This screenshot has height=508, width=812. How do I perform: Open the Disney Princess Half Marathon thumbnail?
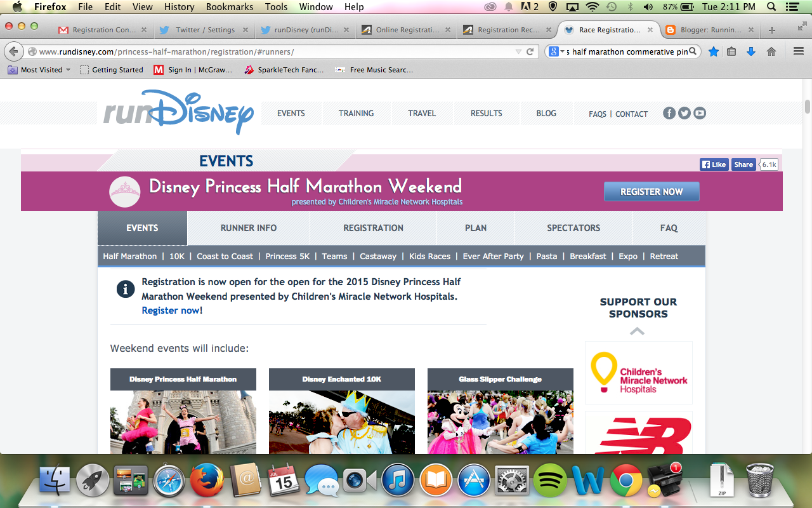pyautogui.click(x=183, y=411)
